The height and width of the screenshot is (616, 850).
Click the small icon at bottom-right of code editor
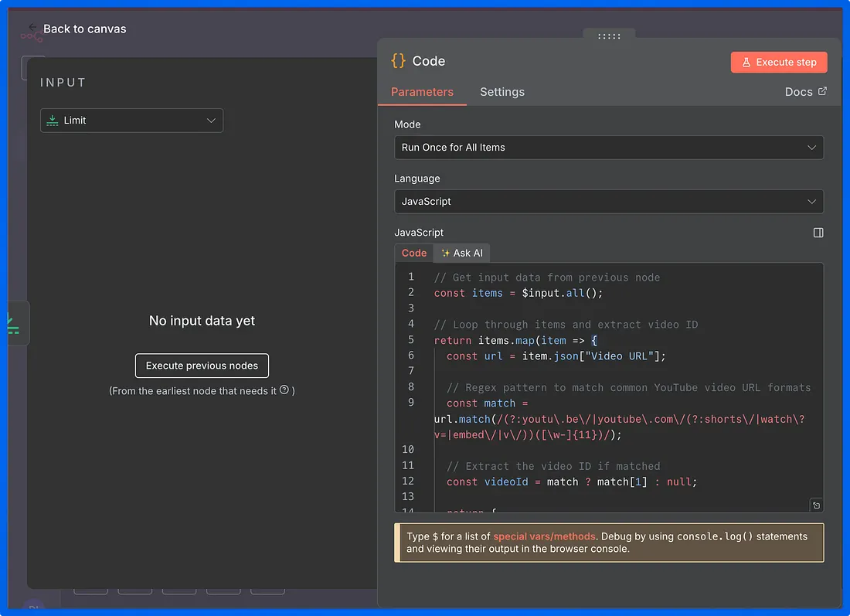[816, 505]
